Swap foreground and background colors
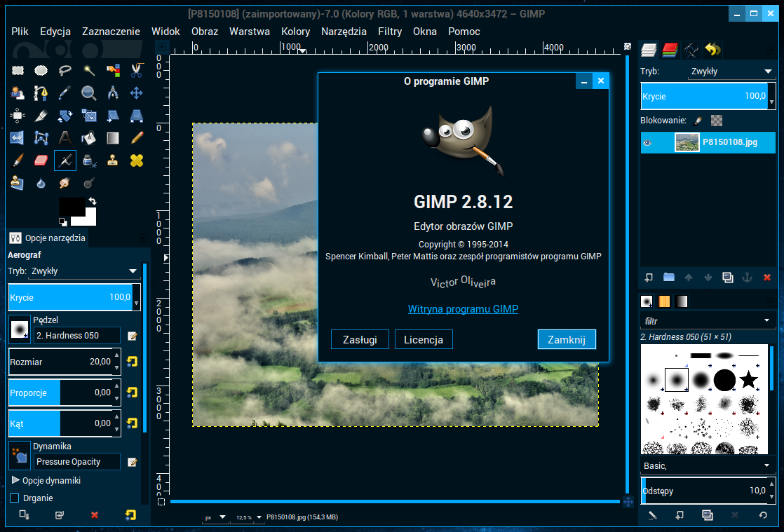 [93, 200]
